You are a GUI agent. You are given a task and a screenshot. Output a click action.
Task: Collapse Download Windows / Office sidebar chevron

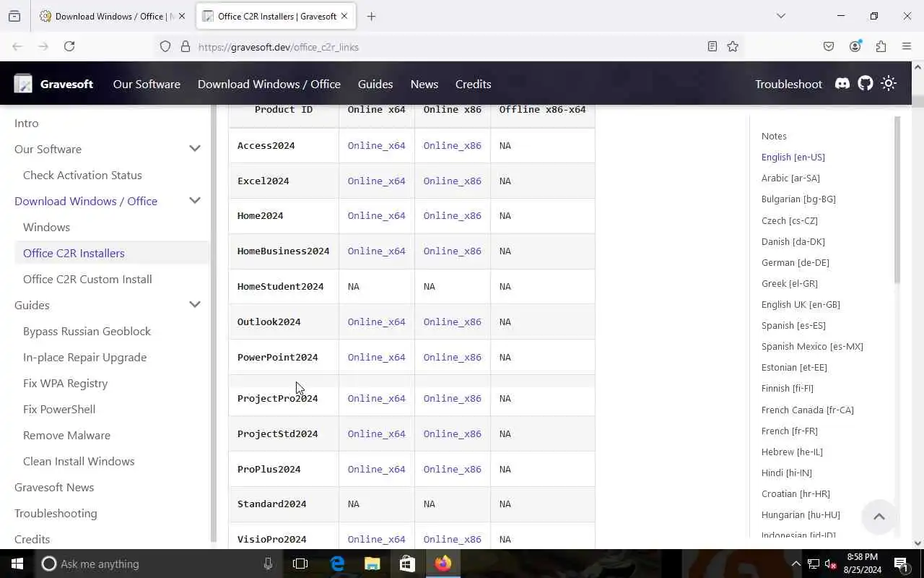click(x=195, y=201)
